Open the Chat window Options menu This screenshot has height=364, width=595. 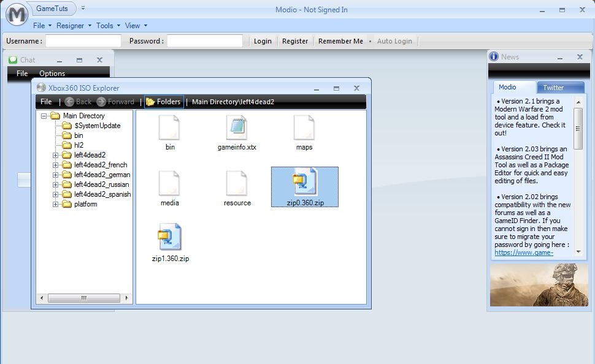click(x=52, y=74)
